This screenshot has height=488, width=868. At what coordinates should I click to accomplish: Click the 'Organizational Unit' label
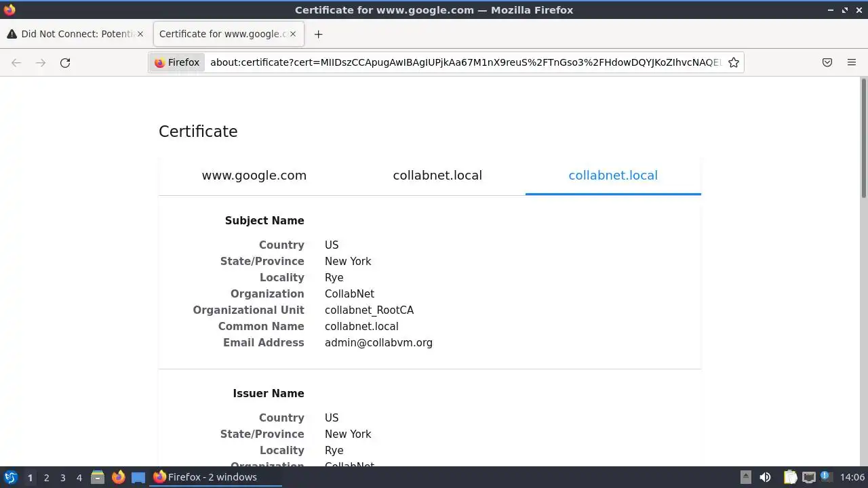click(x=248, y=310)
